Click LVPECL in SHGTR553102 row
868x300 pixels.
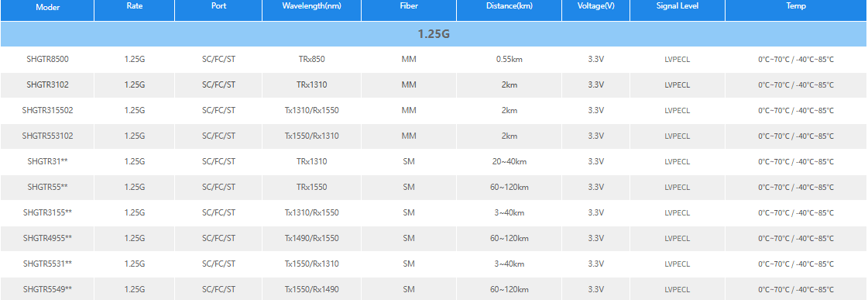(678, 136)
